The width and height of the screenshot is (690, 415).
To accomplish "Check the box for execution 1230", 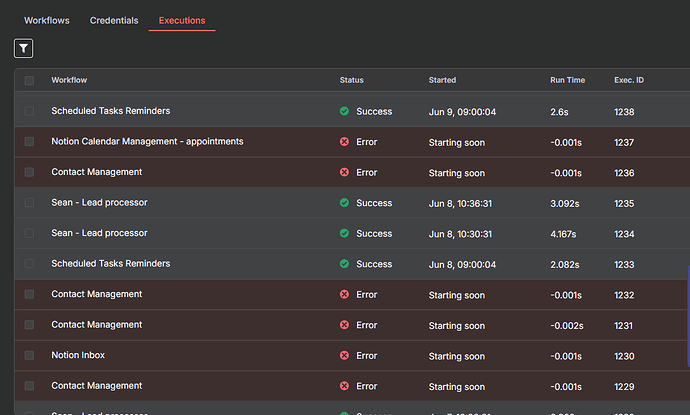I will pyautogui.click(x=29, y=355).
